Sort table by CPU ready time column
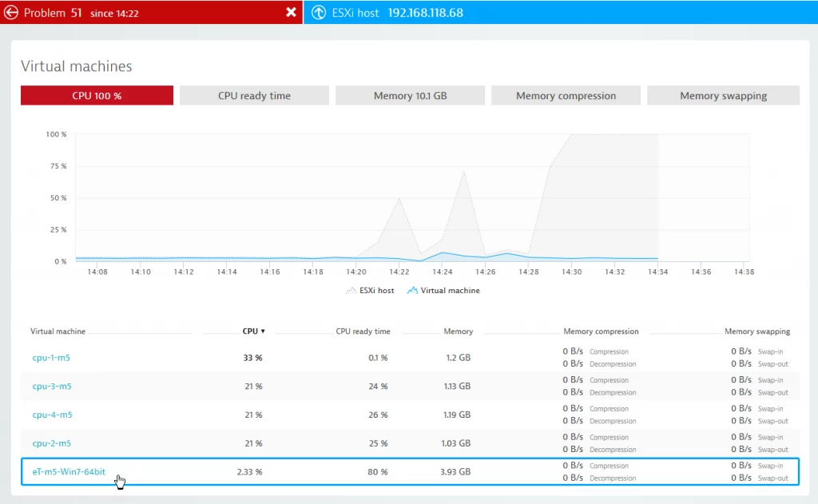The width and height of the screenshot is (818, 504). (x=363, y=331)
